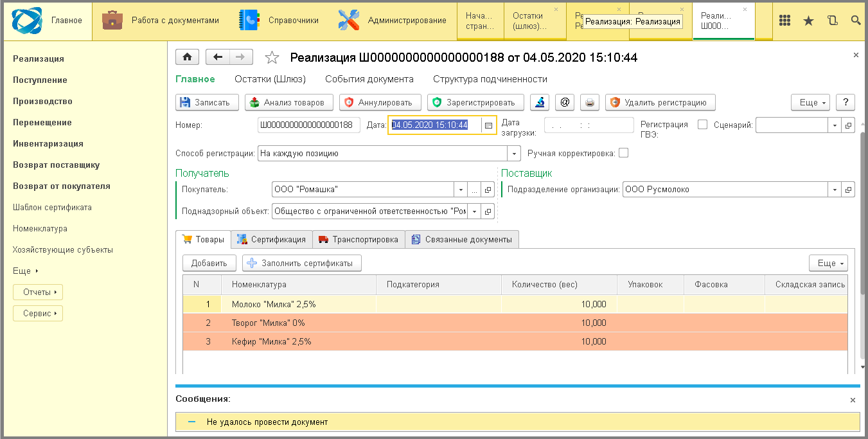Screen dimensions: 868x439
Task: Click Заполнить сертификаты button
Action: 302,263
